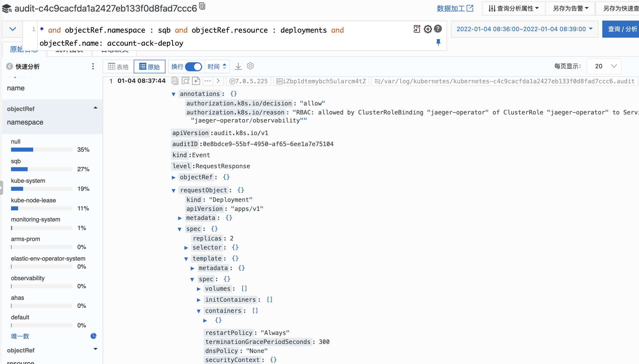Disable the 换行 line-wrap switch
Viewport: 639px width, 364px height.
[194, 67]
